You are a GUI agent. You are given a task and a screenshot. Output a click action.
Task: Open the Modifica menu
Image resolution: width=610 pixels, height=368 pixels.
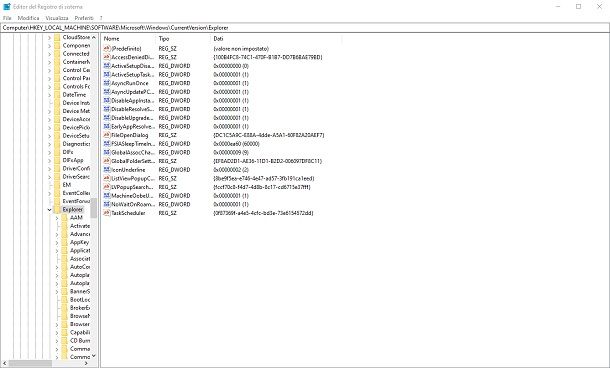coord(28,18)
